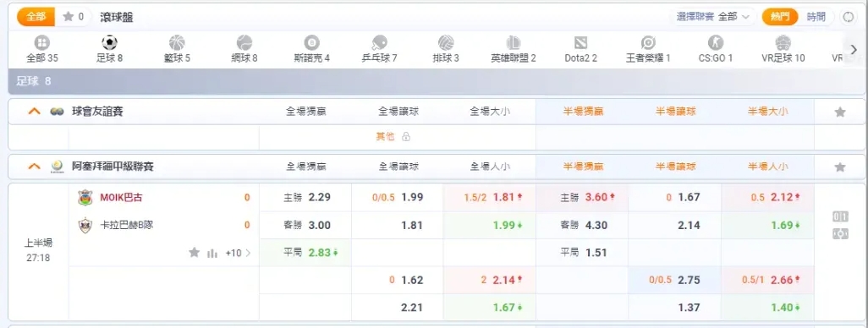Click the 其他 locked market
Image resolution: width=868 pixels, height=328 pixels.
(393, 137)
